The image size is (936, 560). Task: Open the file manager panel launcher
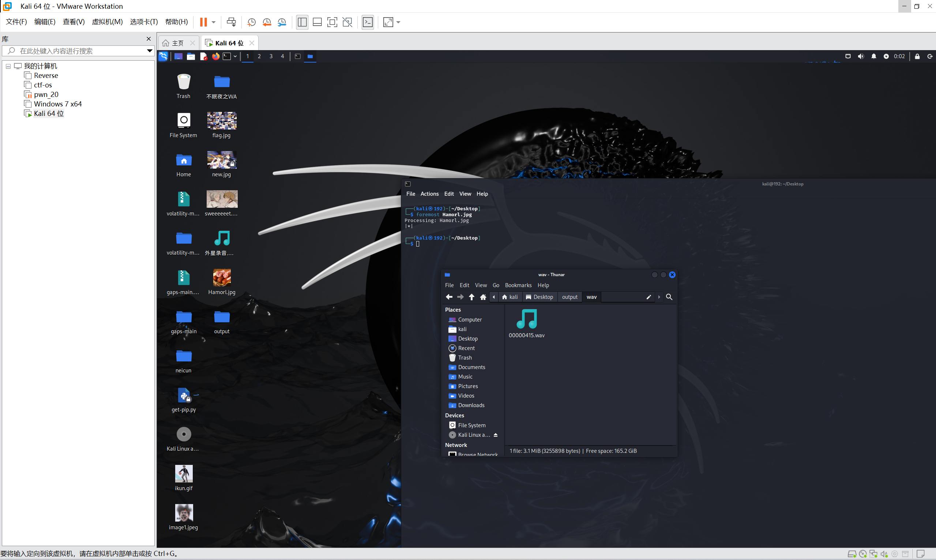191,56
